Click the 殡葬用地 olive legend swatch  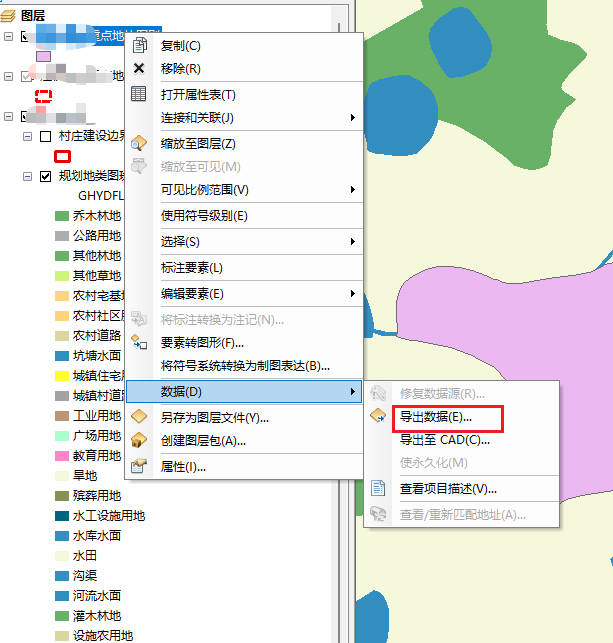click(x=62, y=496)
